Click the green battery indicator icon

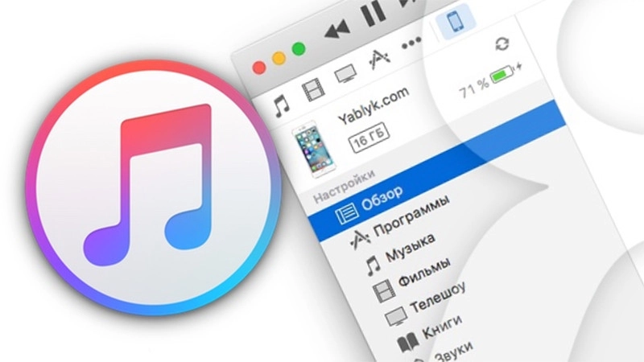pos(502,74)
